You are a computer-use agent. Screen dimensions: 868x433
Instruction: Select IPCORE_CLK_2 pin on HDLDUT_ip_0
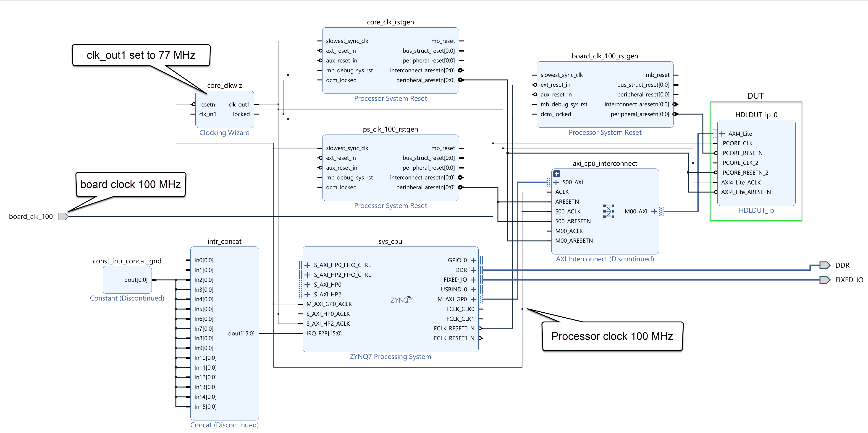point(740,163)
